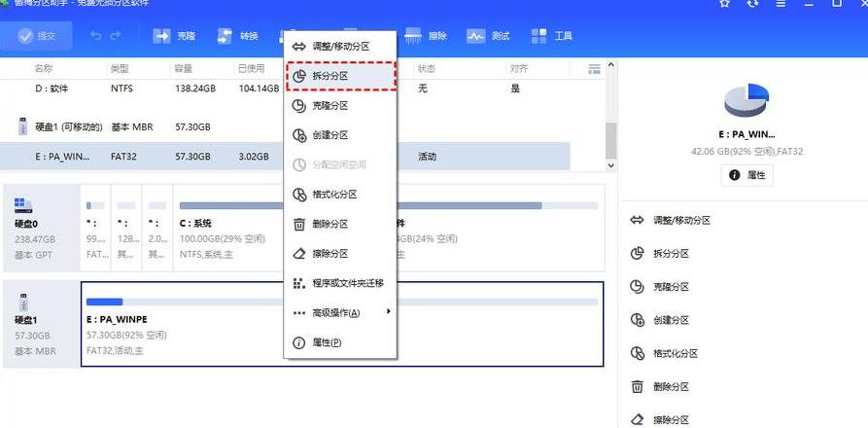Choose 格式化分区 in the context menu
Image resolution: width=868 pixels, height=428 pixels.
tap(340, 195)
